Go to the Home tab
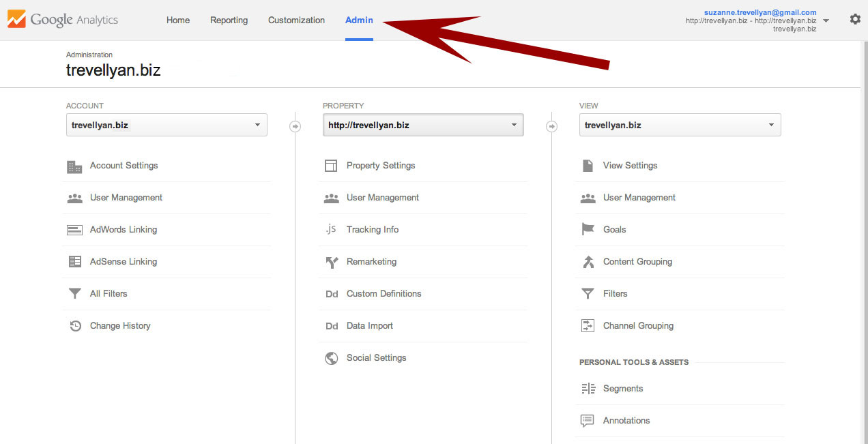This screenshot has width=868, height=444. pos(178,20)
